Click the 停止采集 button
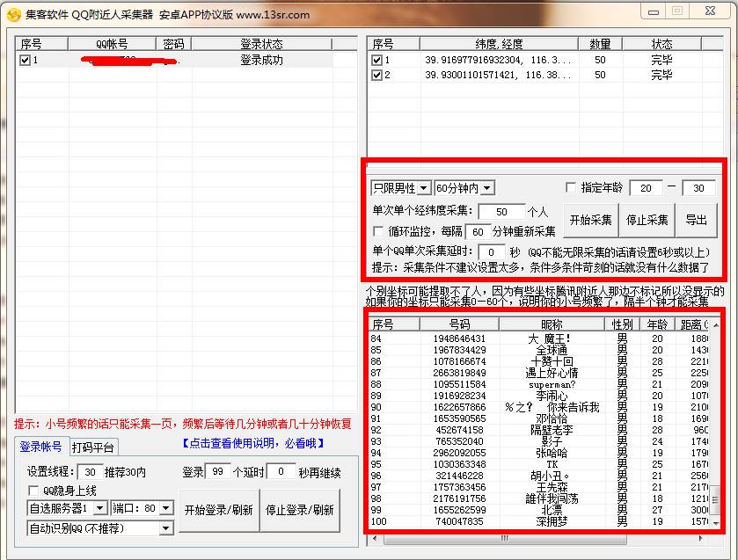738x560 pixels. tap(647, 220)
